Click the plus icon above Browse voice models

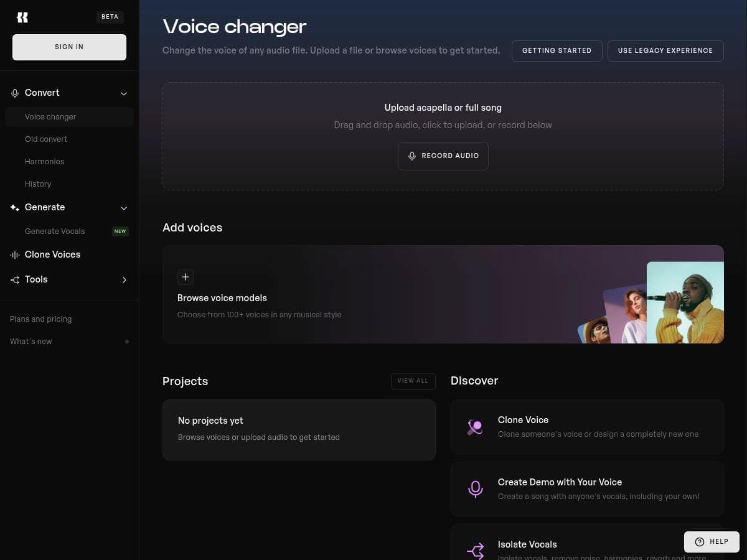(x=186, y=277)
